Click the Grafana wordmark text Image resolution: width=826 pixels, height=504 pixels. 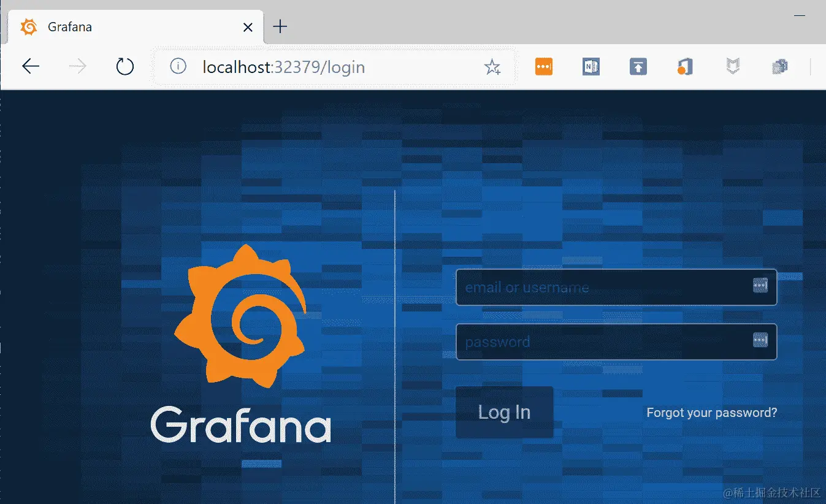tap(240, 424)
